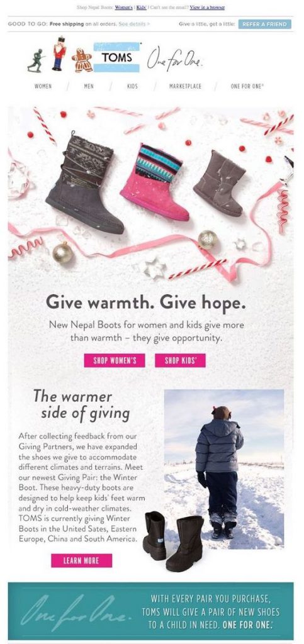
Task: Click the Shop Kids' button
Action: click(181, 360)
